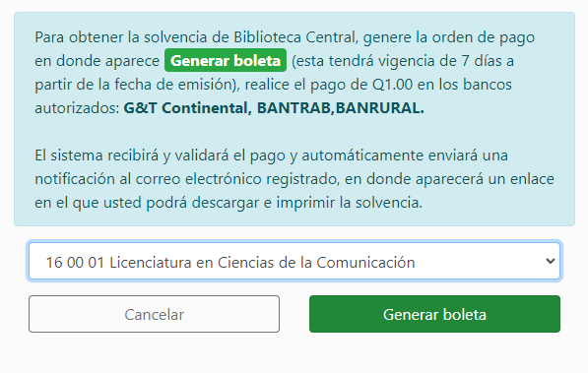Click the words Biblioteca Central
This screenshot has height=373, width=588.
pos(294,37)
